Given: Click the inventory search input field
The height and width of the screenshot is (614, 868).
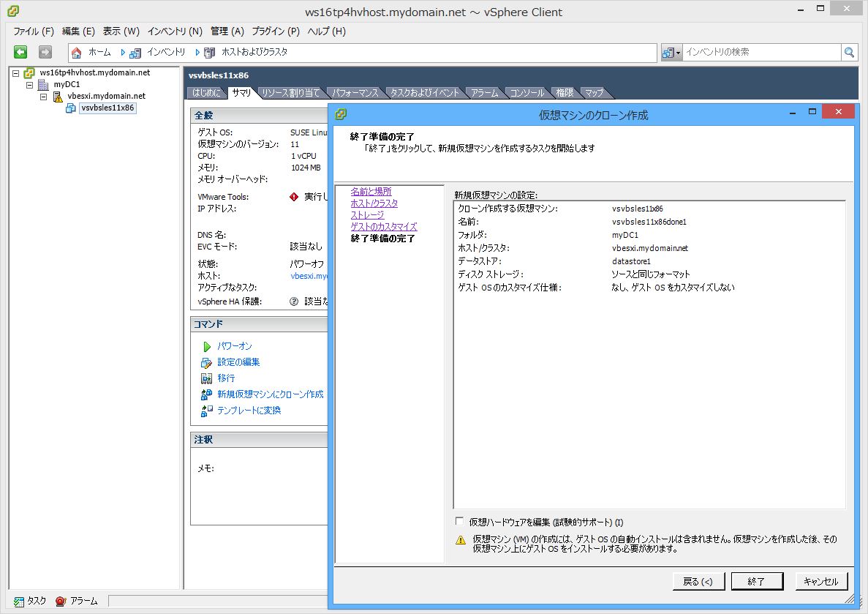Looking at the screenshot, I should [762, 52].
